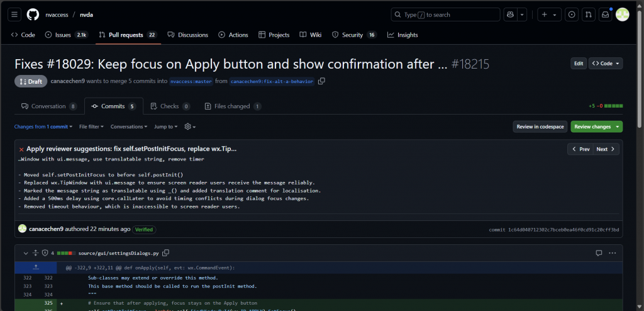Open canacechen9 author link in header

point(68,81)
